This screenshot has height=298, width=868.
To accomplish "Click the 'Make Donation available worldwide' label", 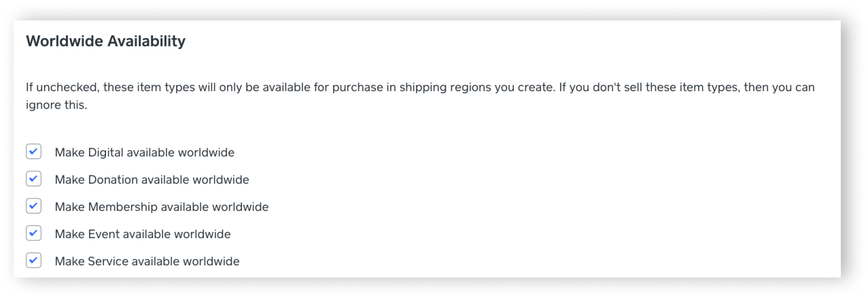I will 152,180.
